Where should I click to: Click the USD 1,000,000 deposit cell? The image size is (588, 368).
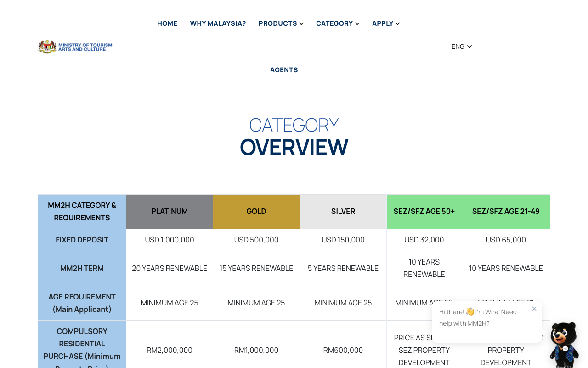[170, 240]
